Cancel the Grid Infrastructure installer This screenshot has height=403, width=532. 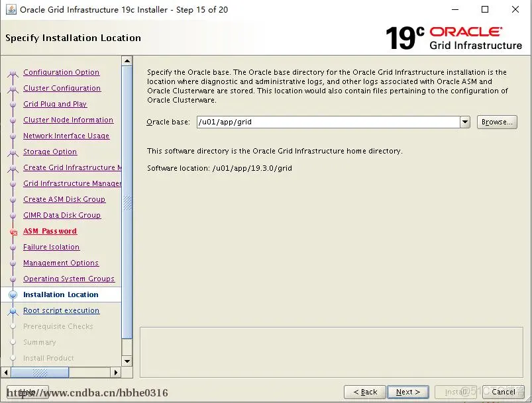tap(504, 392)
